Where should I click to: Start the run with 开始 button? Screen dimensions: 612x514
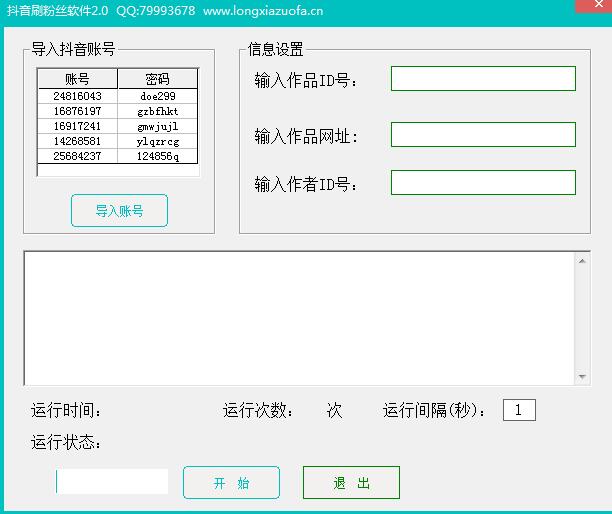[231, 483]
